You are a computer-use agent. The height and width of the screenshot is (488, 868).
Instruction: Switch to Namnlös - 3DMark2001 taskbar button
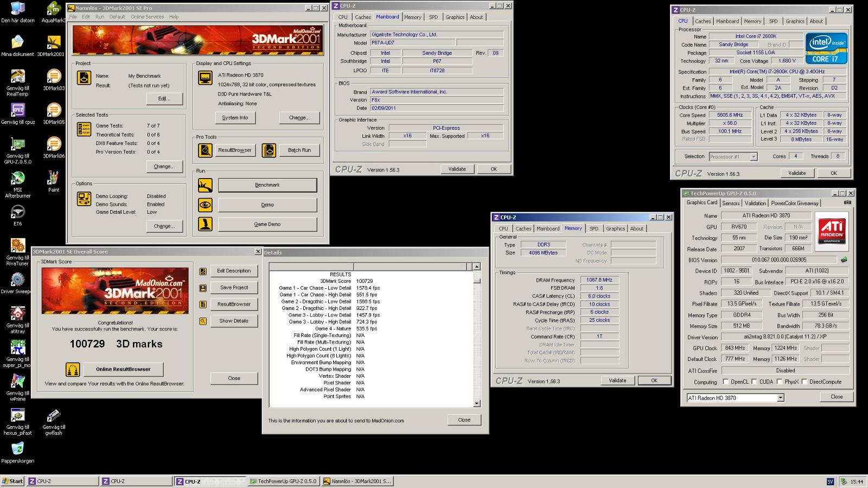358,481
